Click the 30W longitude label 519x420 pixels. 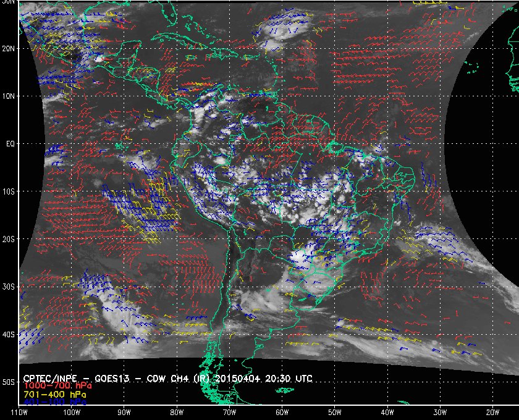440,413
